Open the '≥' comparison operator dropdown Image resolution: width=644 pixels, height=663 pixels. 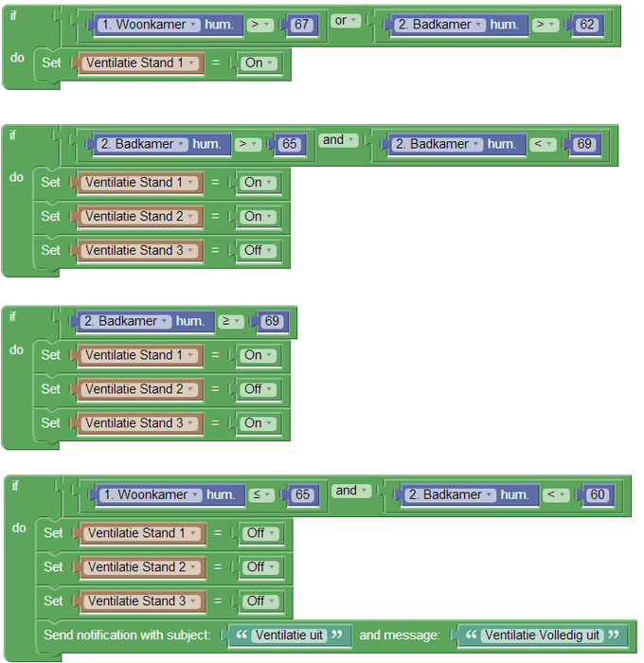(231, 321)
